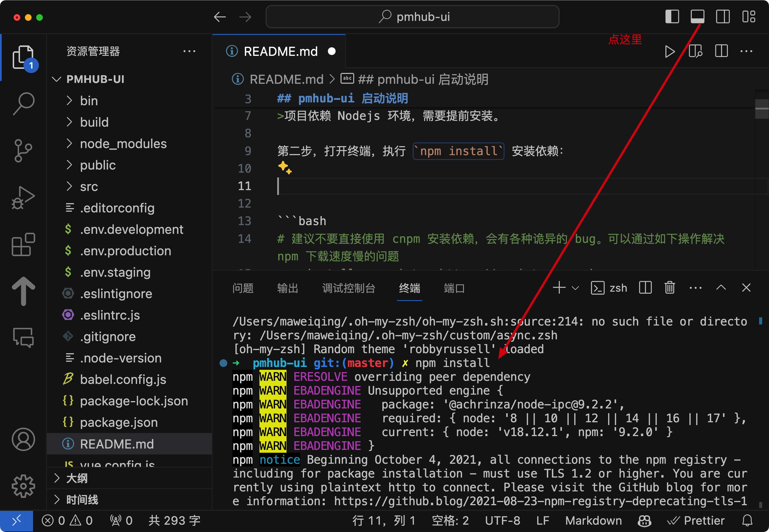Click the notifications bell in status bar
Screen dimensions: 769x532
[x=747, y=520]
